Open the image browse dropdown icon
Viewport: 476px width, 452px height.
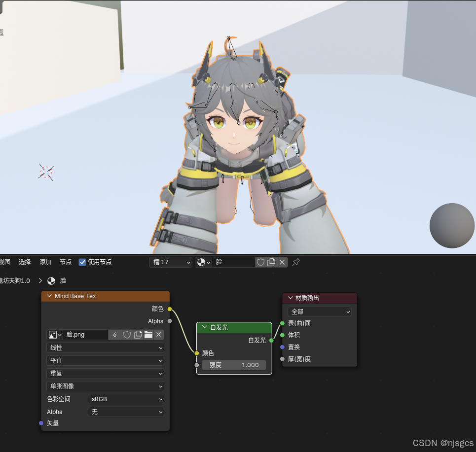[55, 335]
